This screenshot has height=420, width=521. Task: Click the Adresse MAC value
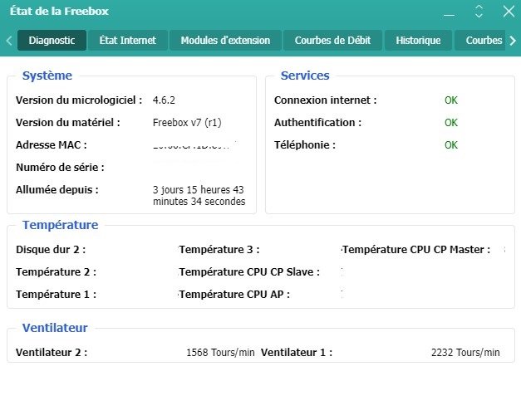pyautogui.click(x=193, y=145)
